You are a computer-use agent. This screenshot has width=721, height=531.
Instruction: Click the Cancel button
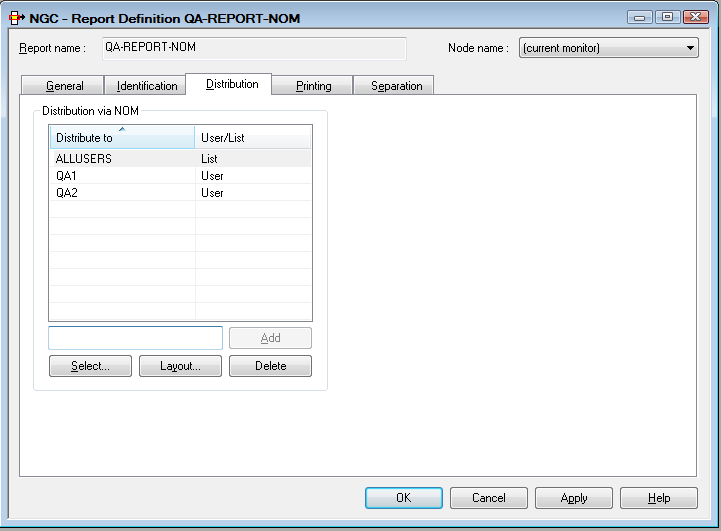[489, 498]
